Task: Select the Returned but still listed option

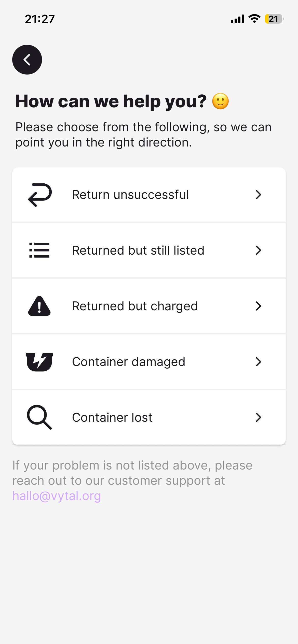Action: tap(138, 250)
